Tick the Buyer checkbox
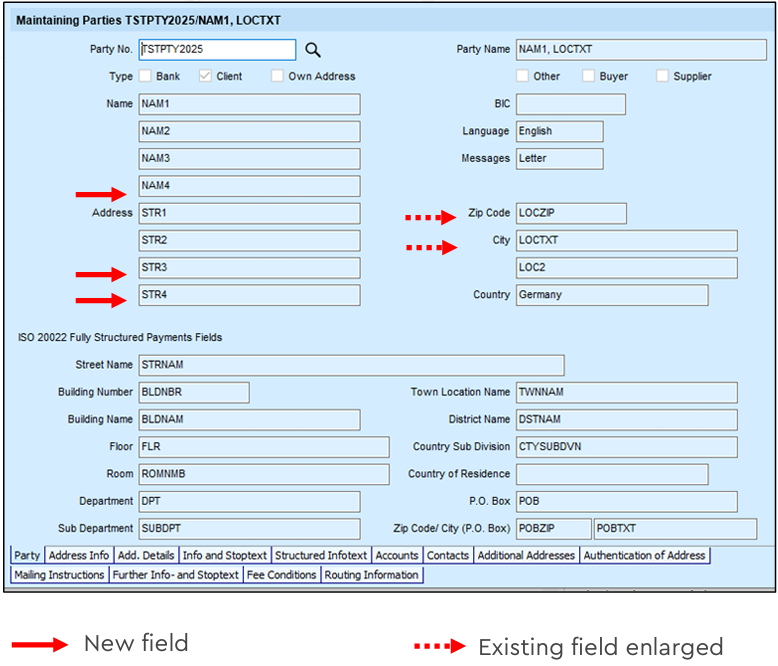The height and width of the screenshot is (666, 778). [x=588, y=75]
